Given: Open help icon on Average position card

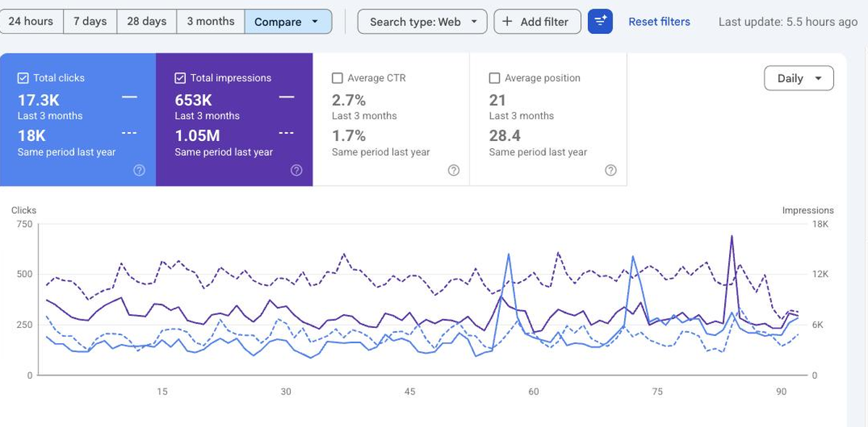Looking at the screenshot, I should (x=610, y=171).
